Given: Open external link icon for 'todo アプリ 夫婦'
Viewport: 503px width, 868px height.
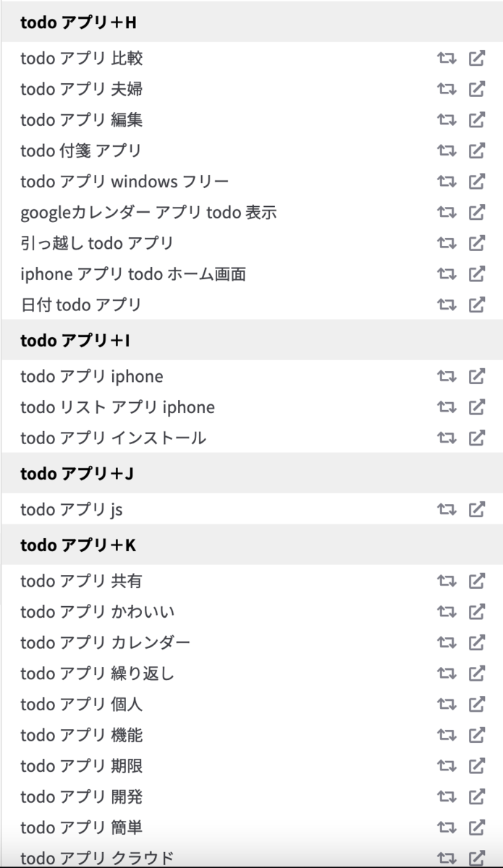Looking at the screenshot, I should click(476, 89).
